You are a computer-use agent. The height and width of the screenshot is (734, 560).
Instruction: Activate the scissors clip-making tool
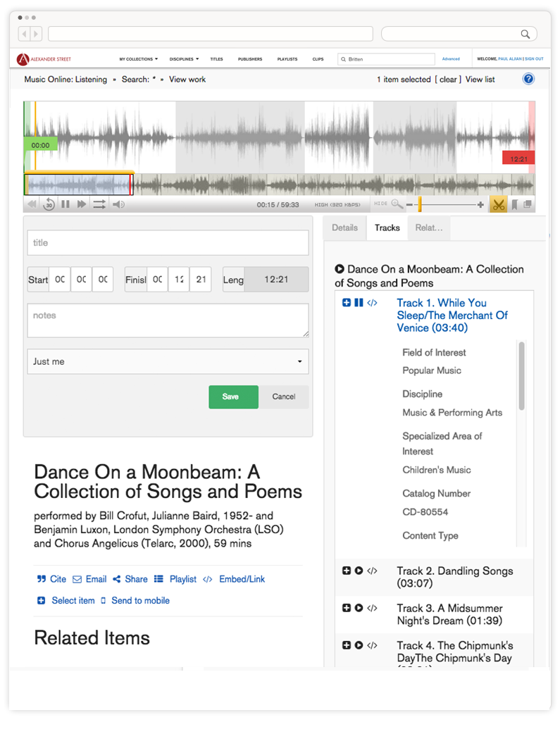pos(498,204)
